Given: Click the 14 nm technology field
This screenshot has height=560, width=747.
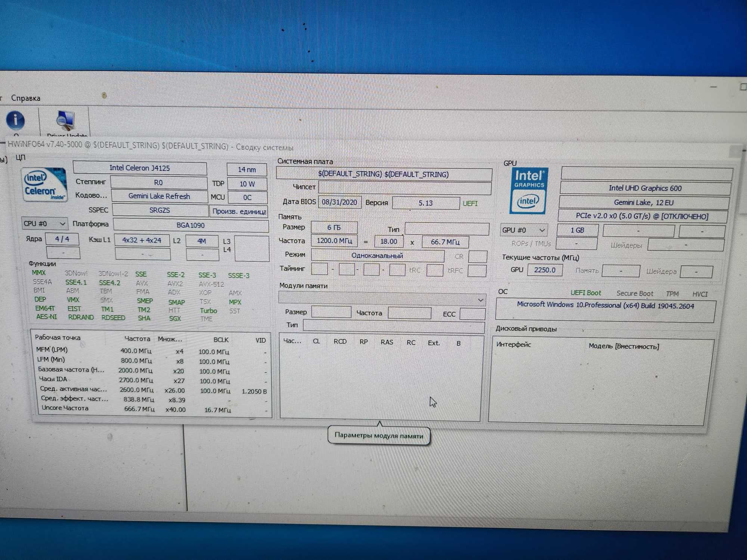Looking at the screenshot, I should coord(247,169).
